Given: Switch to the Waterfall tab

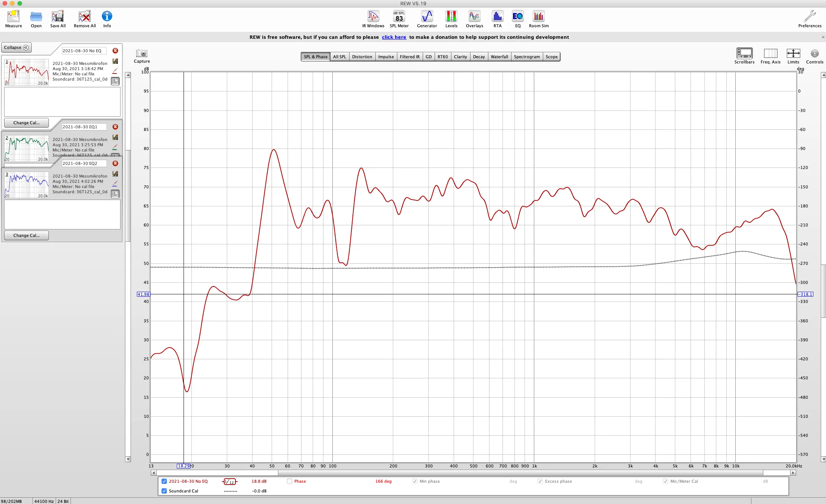Looking at the screenshot, I should coord(499,57).
